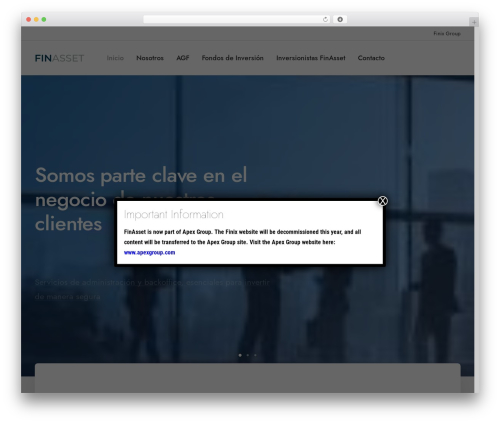
Task: Open the Nosotros menu item
Action: [150, 58]
